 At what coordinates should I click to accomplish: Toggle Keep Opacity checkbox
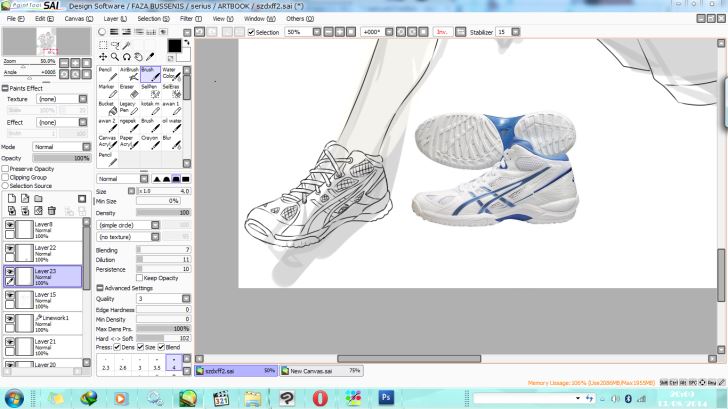[139, 278]
